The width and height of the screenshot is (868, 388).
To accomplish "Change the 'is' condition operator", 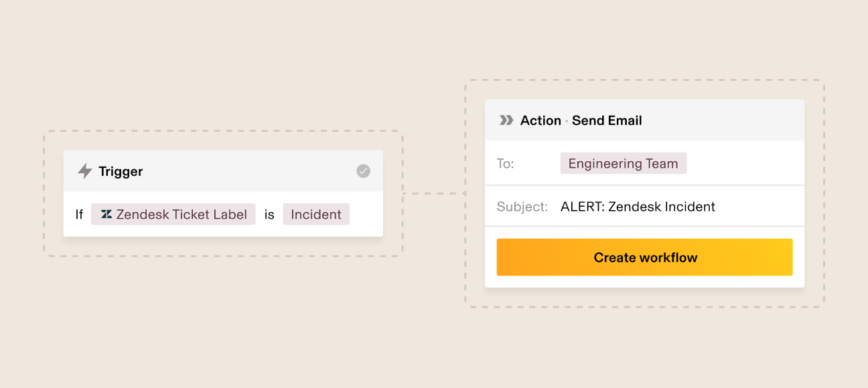I will point(269,214).
